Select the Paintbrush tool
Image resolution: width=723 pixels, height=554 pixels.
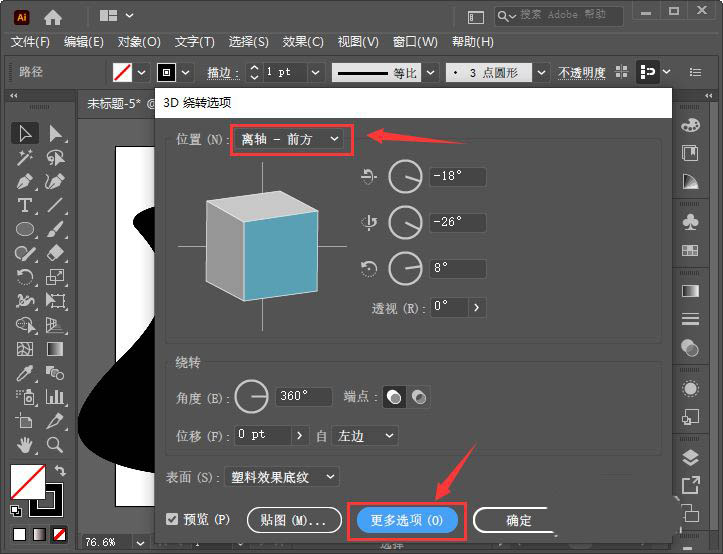(55, 229)
